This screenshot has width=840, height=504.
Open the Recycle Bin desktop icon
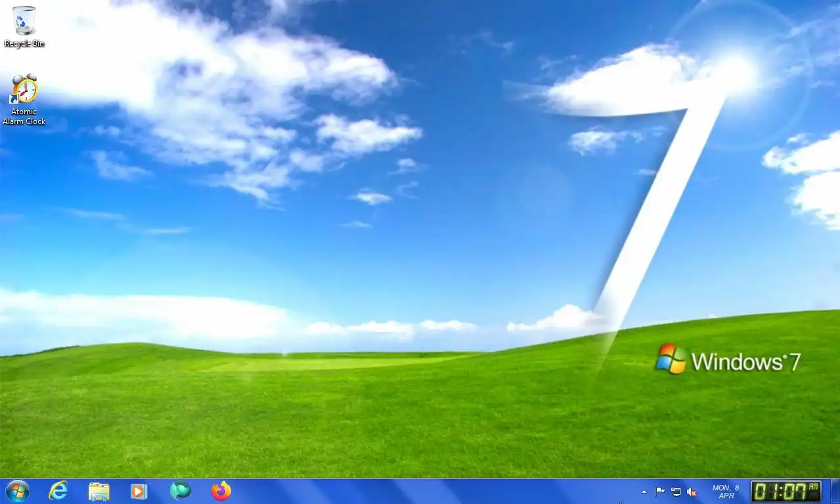point(24,26)
